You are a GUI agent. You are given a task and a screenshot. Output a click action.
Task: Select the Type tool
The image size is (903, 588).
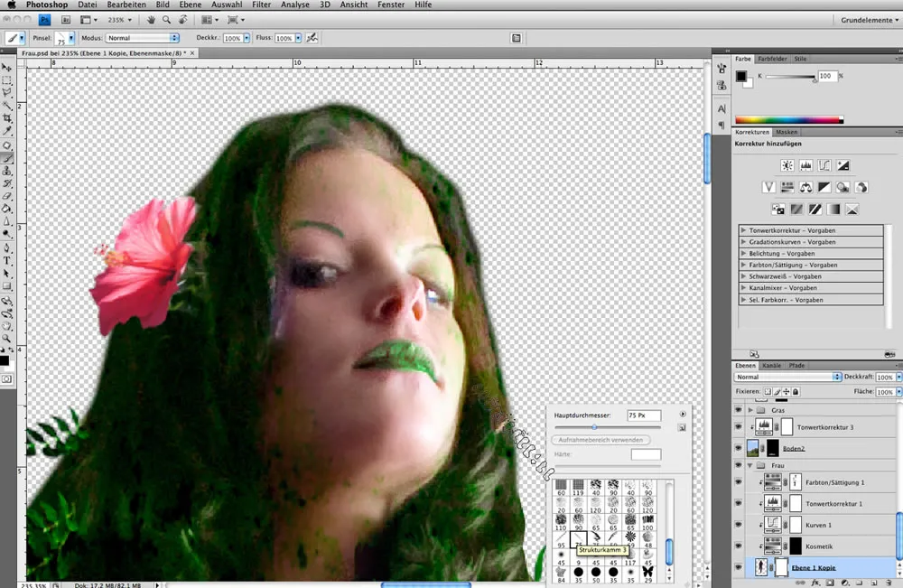click(6, 260)
